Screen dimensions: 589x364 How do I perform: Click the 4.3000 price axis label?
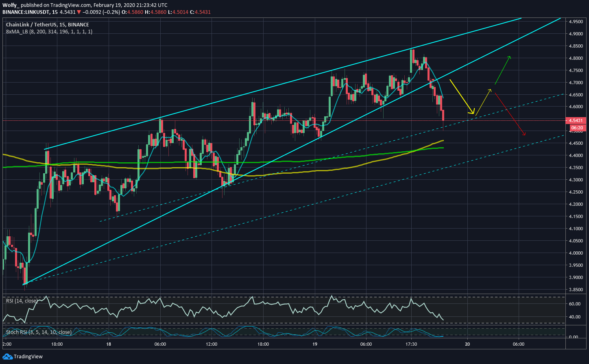(577, 180)
